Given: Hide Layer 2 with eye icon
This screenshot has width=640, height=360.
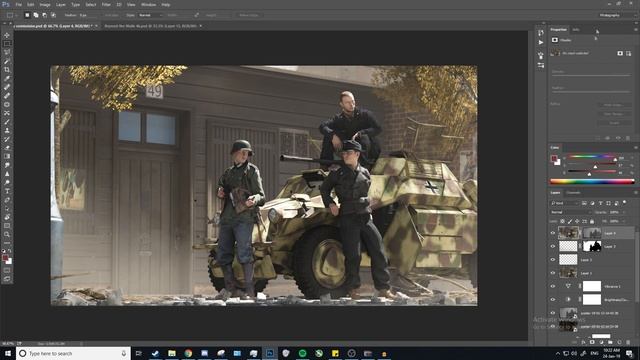Looking at the screenshot, I should pos(553,246).
